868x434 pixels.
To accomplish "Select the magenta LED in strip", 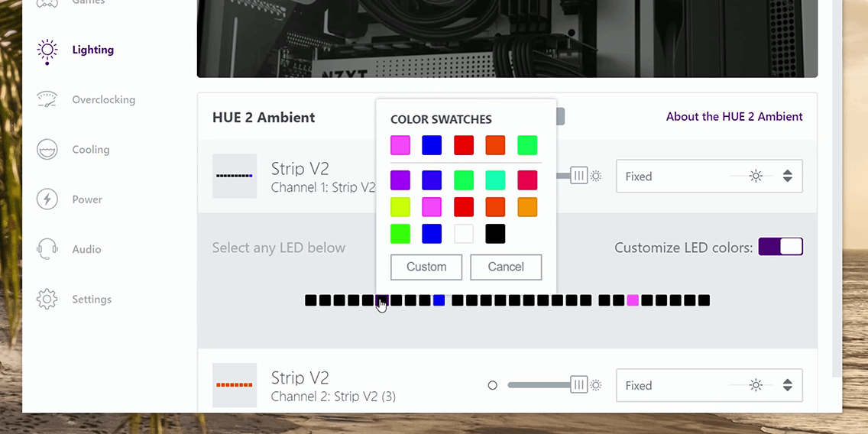I will tap(633, 300).
